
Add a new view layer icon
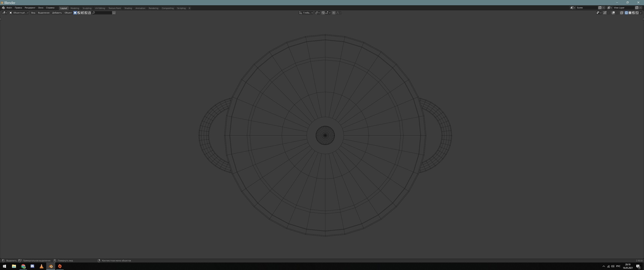pos(637,8)
